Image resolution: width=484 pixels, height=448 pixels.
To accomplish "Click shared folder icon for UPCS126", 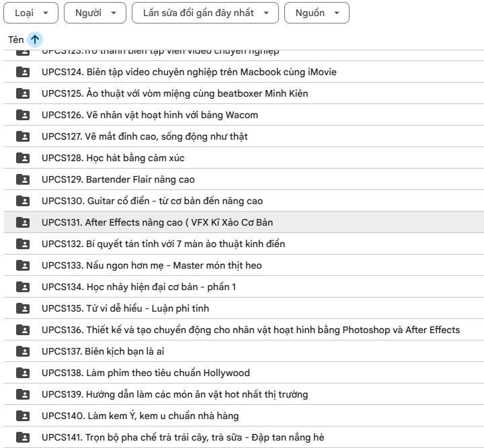I will pos(23,115).
